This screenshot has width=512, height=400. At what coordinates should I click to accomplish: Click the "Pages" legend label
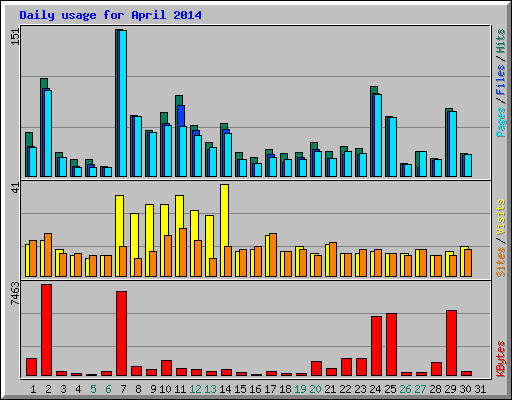point(501,122)
